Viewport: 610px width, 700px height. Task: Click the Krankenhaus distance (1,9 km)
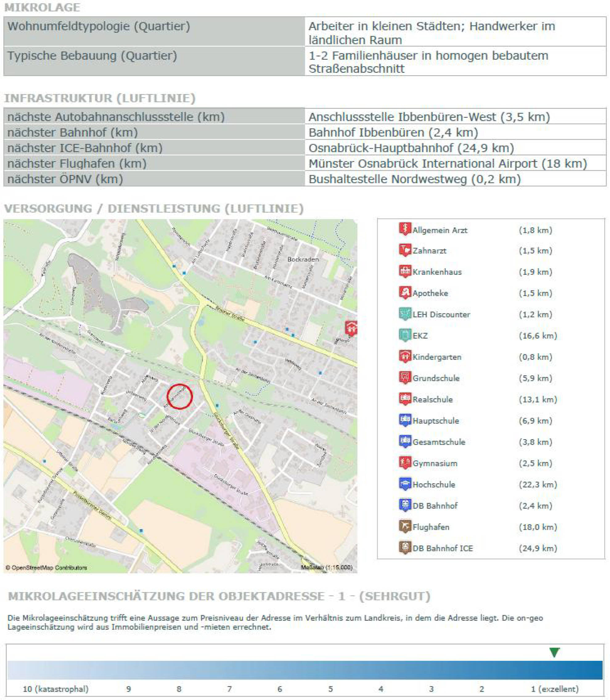point(535,272)
